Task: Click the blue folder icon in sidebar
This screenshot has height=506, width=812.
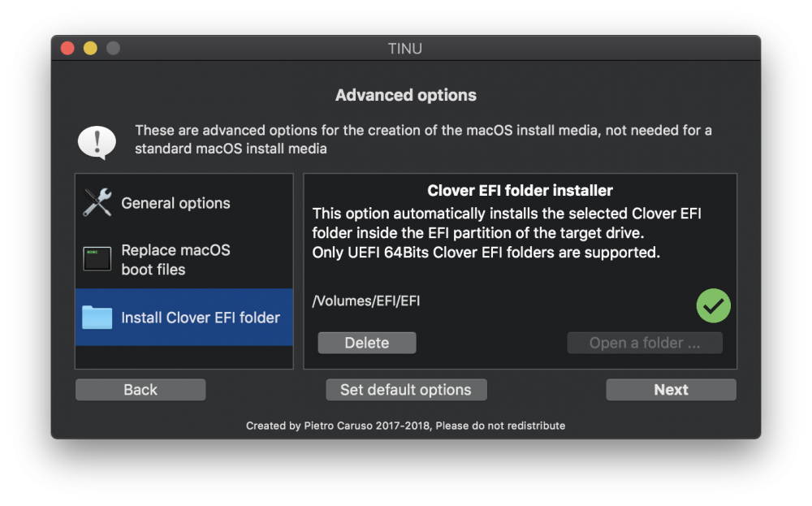Action: (97, 317)
